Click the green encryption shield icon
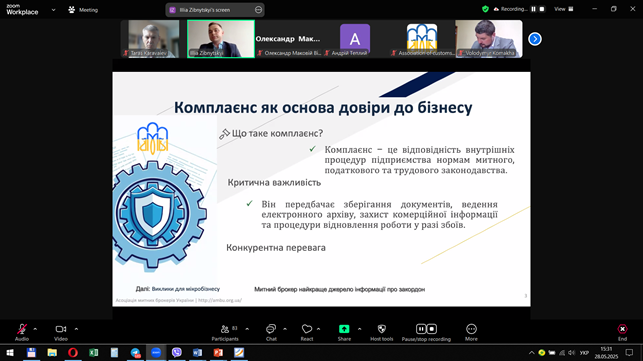This screenshot has height=361, width=643. click(486, 9)
